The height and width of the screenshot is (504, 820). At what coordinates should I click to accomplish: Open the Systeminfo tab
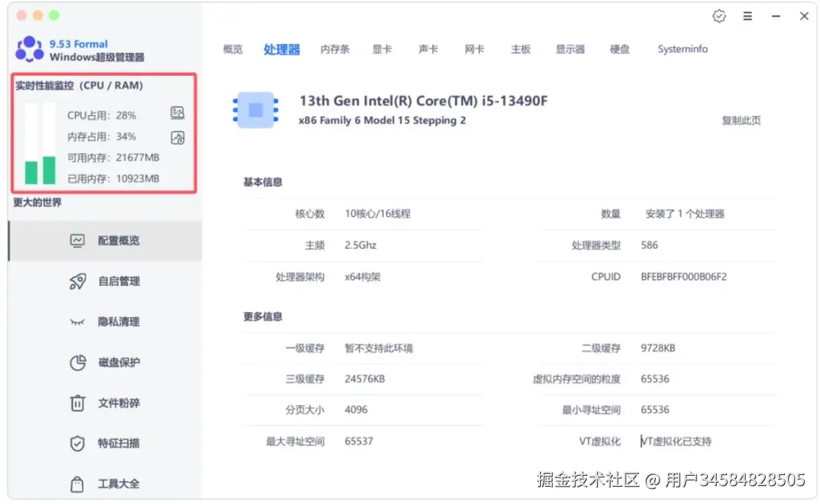click(x=682, y=49)
